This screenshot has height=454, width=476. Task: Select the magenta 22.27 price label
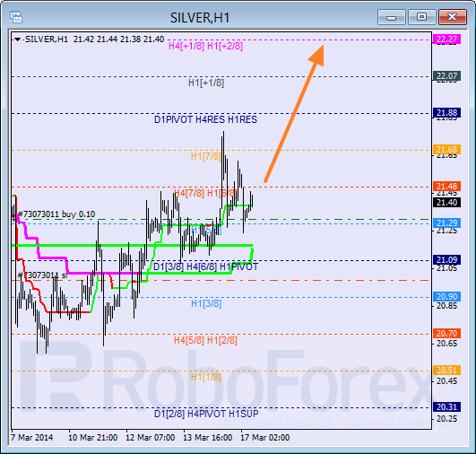(446, 39)
